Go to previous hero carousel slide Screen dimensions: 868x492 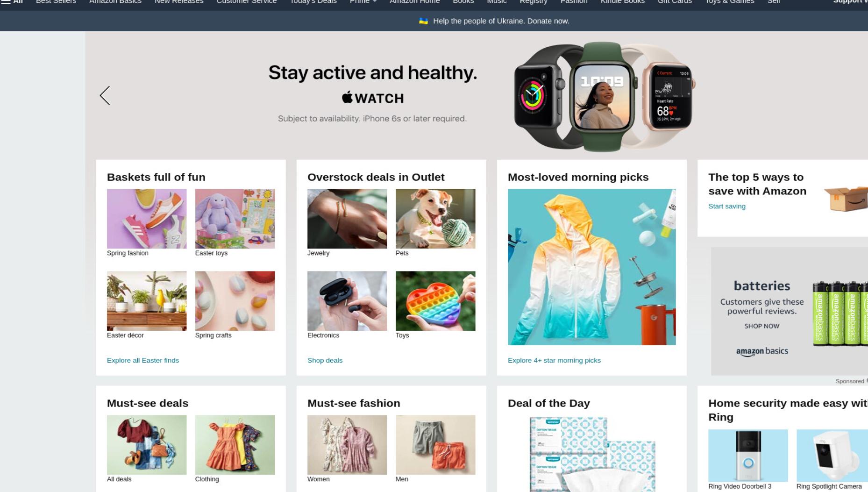click(105, 95)
